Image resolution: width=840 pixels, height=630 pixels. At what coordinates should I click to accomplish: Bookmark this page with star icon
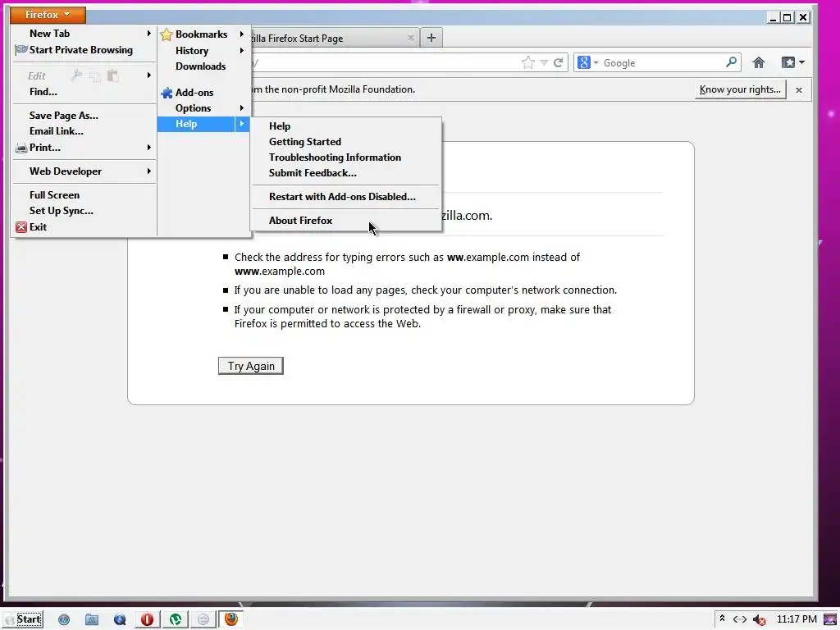click(527, 62)
